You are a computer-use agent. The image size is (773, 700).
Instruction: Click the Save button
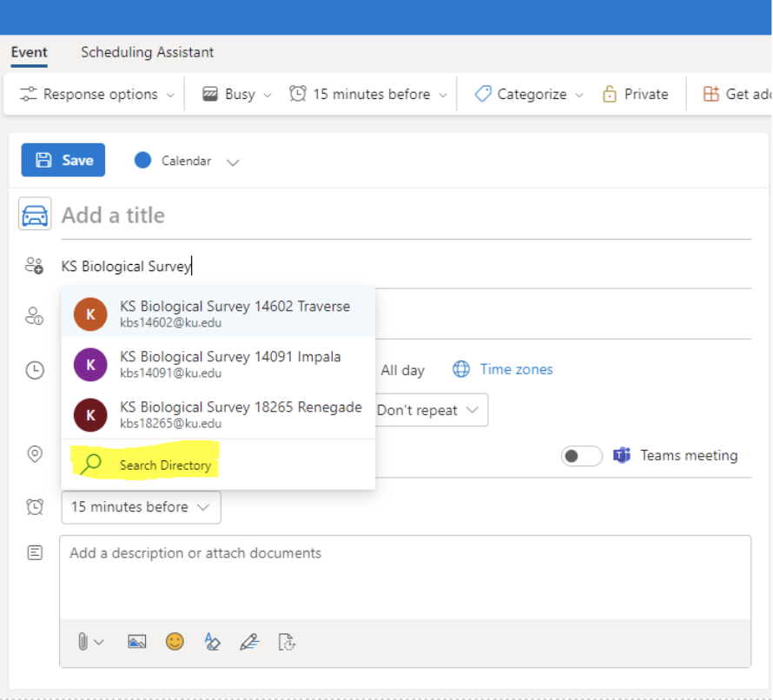click(63, 161)
